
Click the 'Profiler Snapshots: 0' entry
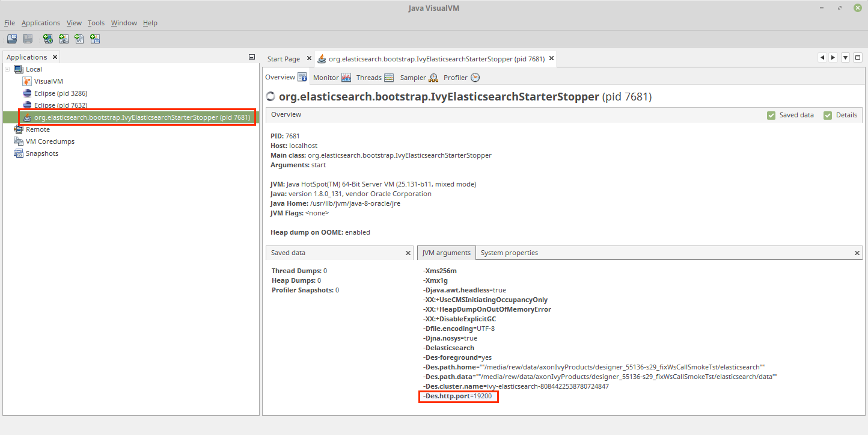click(x=305, y=290)
